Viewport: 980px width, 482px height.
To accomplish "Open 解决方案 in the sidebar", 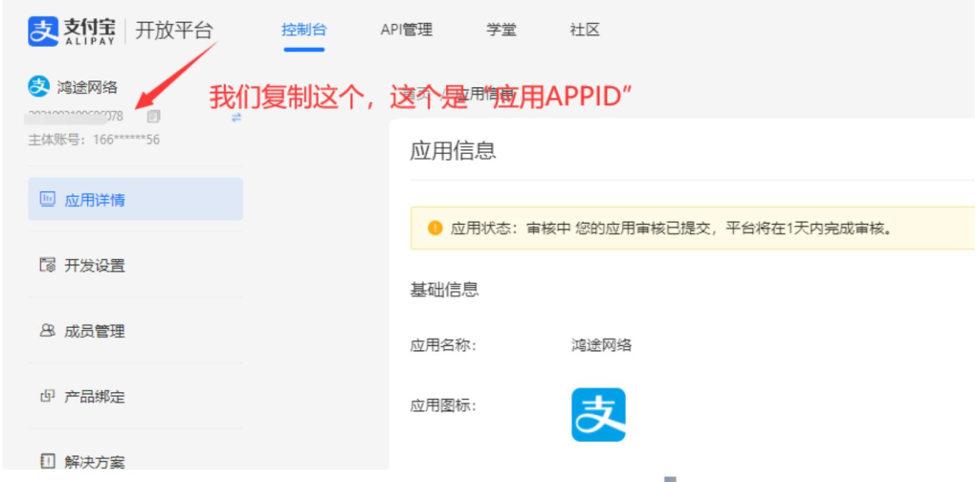I will 135,461.
